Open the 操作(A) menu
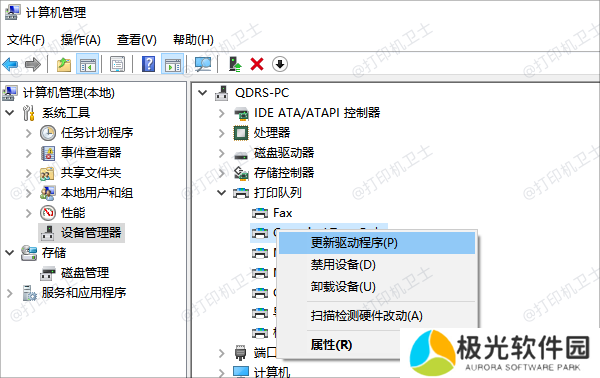Viewport: 600px width, 378px height. click(81, 39)
